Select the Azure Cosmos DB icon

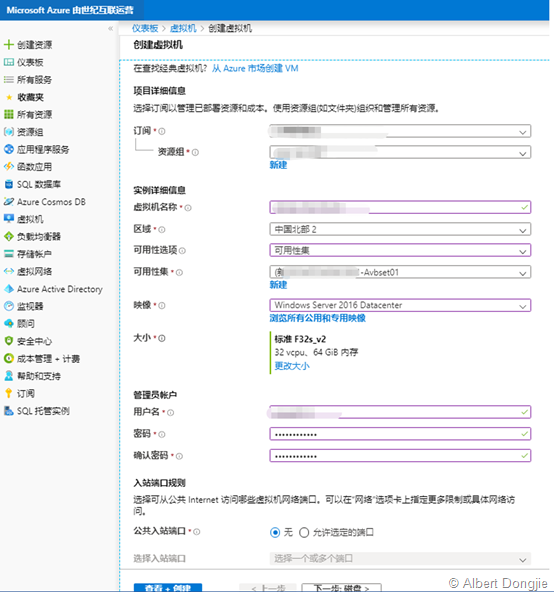click(8, 202)
